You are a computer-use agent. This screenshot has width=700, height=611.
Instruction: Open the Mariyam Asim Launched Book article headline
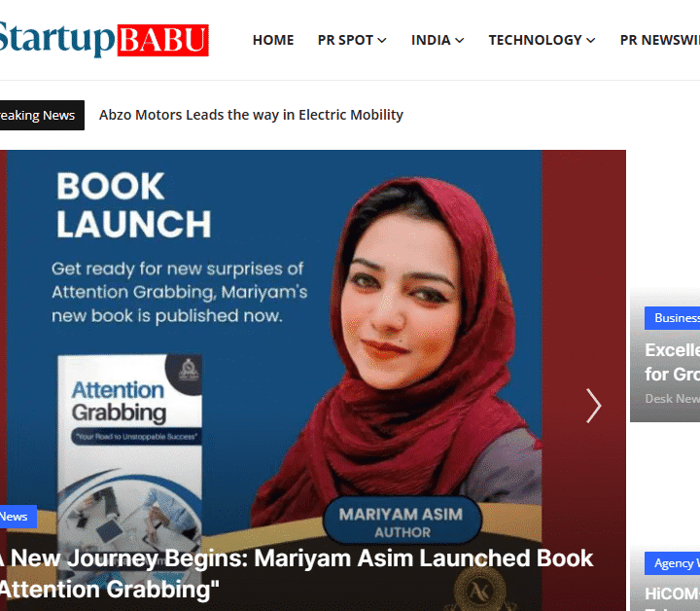click(x=297, y=573)
